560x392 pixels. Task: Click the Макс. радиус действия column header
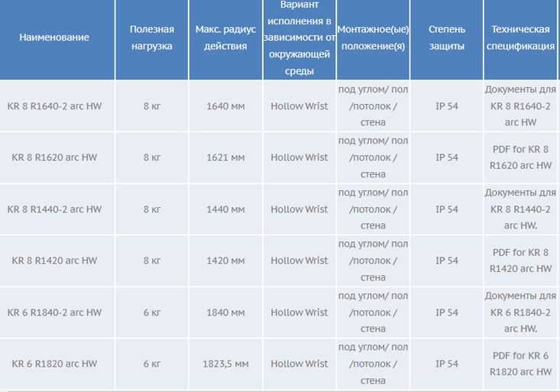coord(225,37)
